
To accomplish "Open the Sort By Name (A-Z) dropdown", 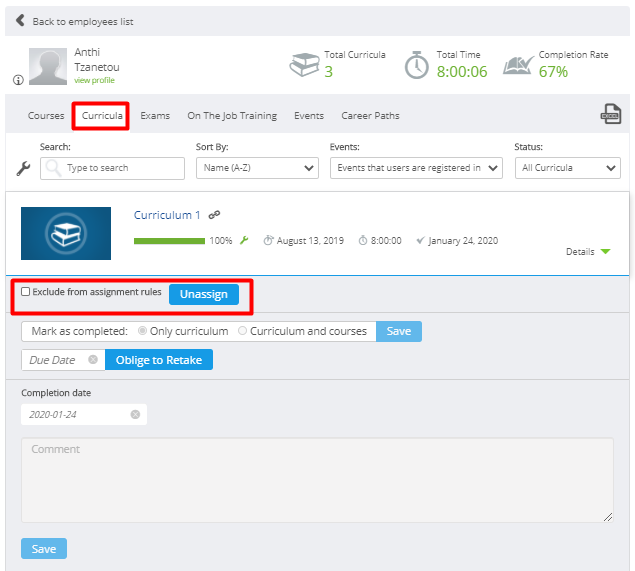I will point(257,168).
